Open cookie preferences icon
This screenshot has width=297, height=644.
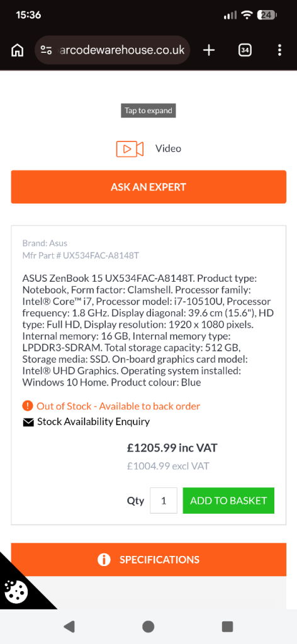(16, 591)
